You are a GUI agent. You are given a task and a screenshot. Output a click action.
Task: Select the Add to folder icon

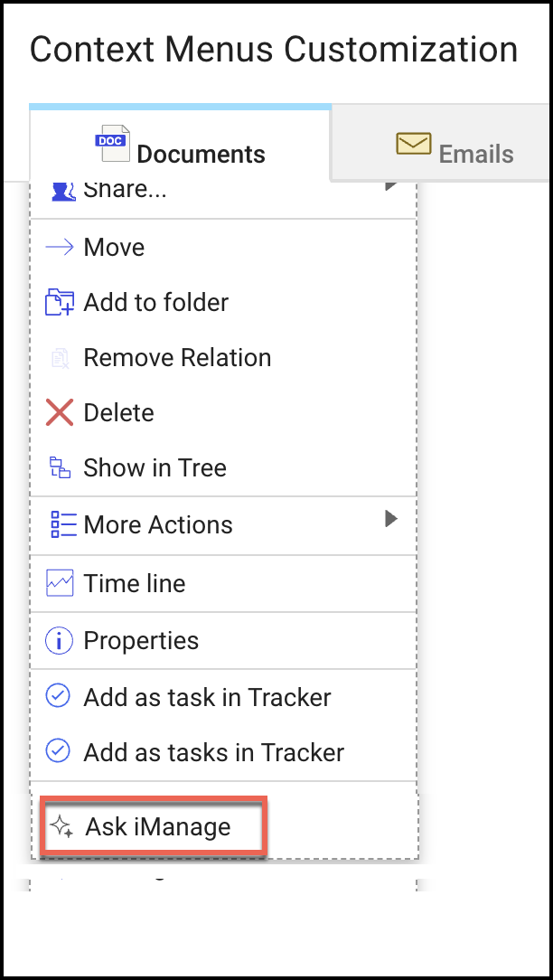tap(61, 302)
